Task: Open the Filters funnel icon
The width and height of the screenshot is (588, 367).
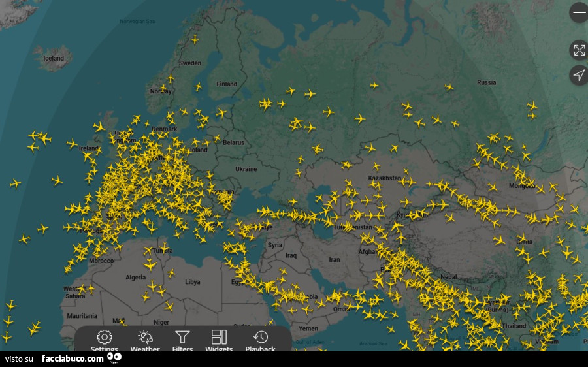Action: pos(182,338)
